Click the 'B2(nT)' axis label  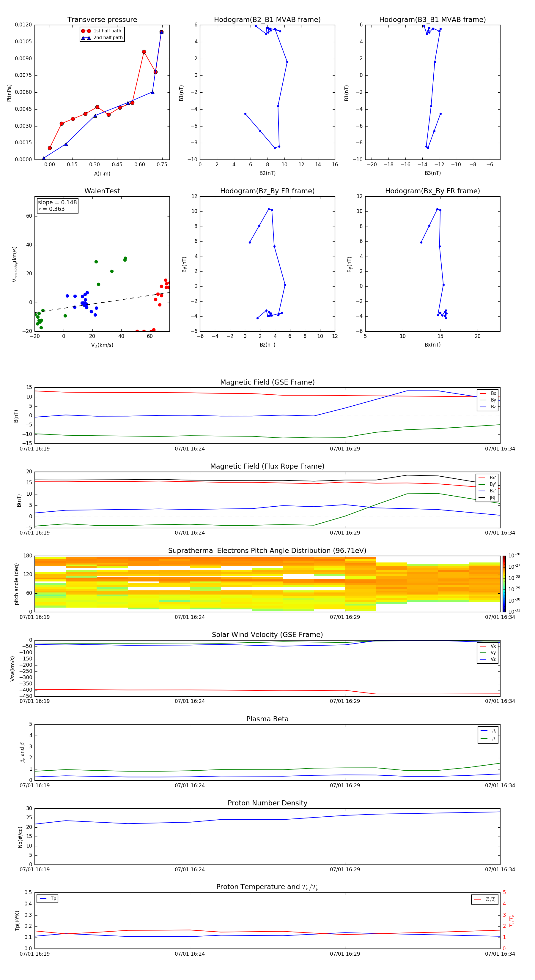[x=267, y=173]
